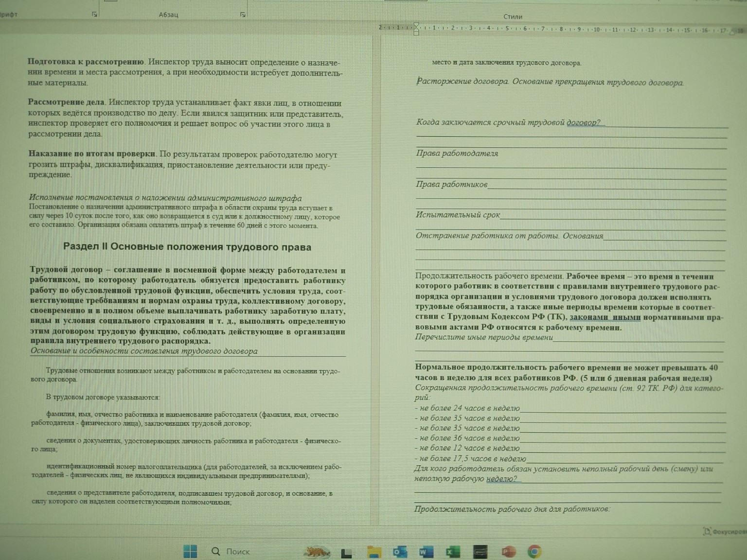Viewport: 747px width, 560px height.
Task: Click the underlined word 'договор?' in document
Action: point(583,122)
